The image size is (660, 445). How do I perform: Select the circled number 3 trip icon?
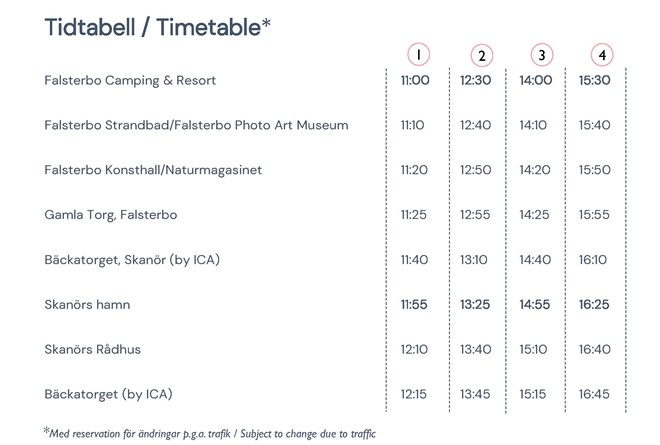pyautogui.click(x=542, y=55)
